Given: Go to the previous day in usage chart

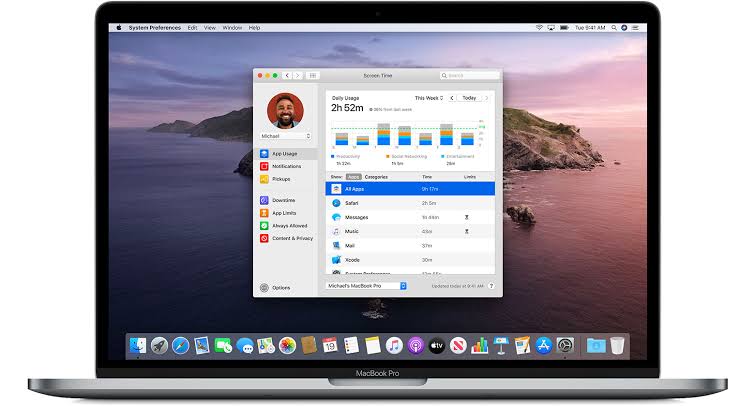Looking at the screenshot, I should click(x=452, y=98).
